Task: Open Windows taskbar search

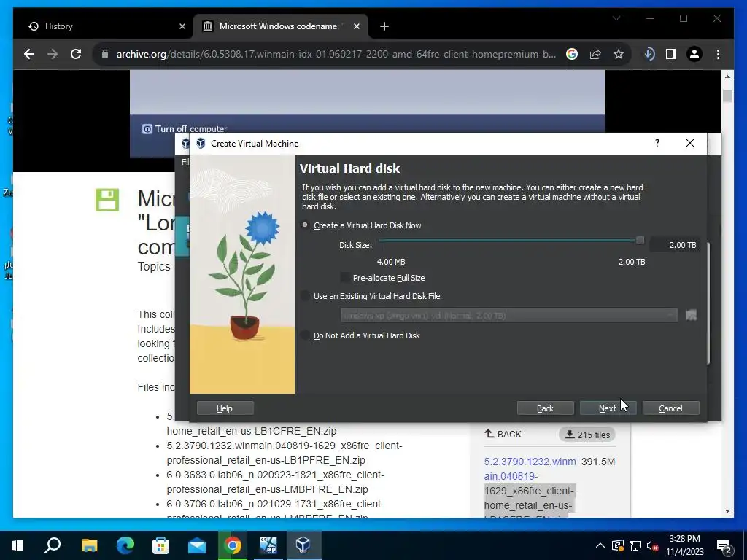Action: tap(53, 545)
